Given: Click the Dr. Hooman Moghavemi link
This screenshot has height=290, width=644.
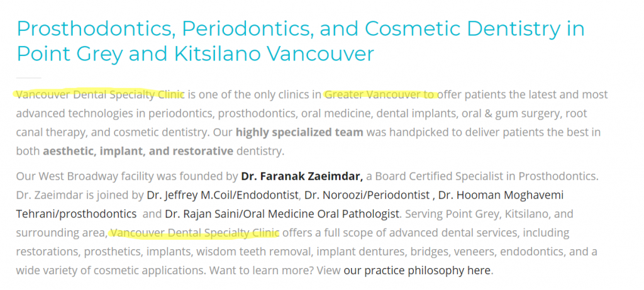Looking at the screenshot, I should pos(501,196).
